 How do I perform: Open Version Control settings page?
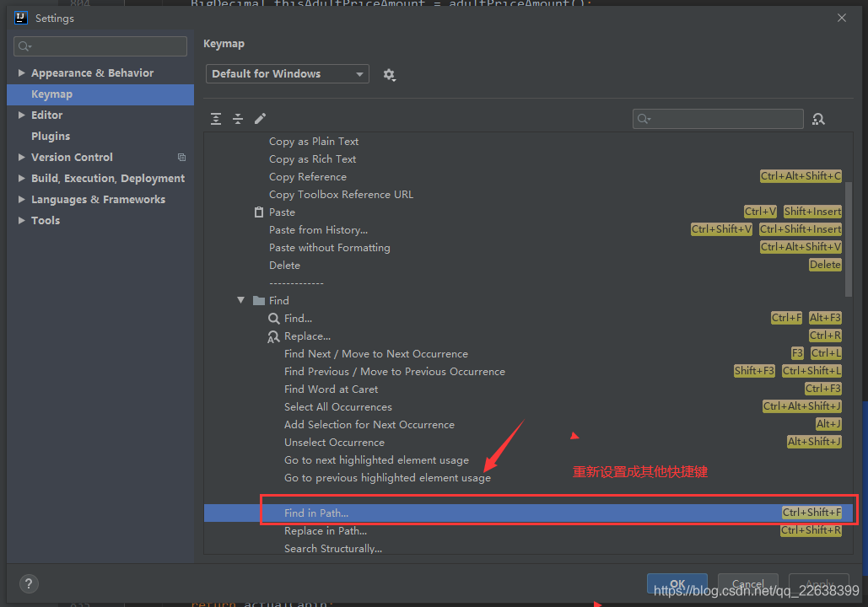coord(72,157)
